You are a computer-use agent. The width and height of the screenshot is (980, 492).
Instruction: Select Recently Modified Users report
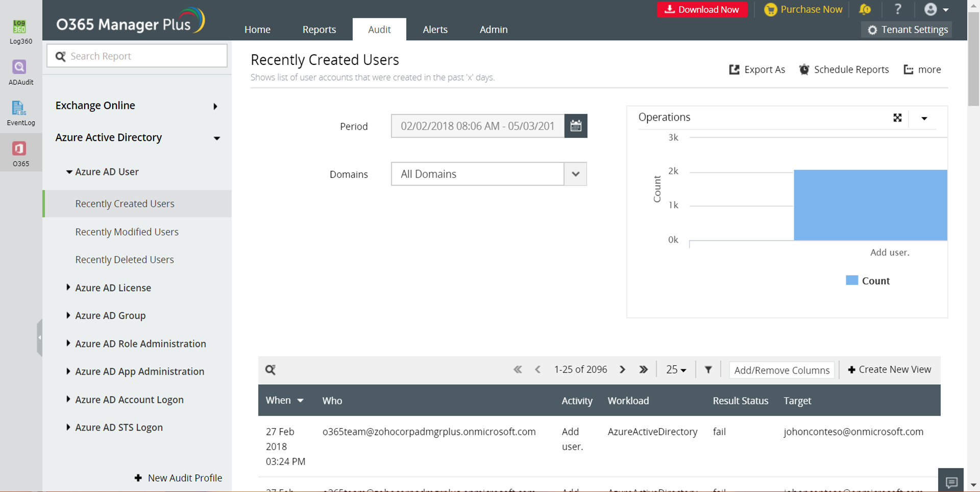click(x=127, y=232)
